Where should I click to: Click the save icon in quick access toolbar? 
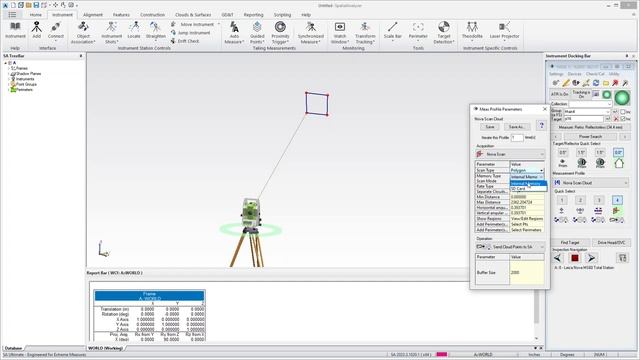(x=36, y=5)
